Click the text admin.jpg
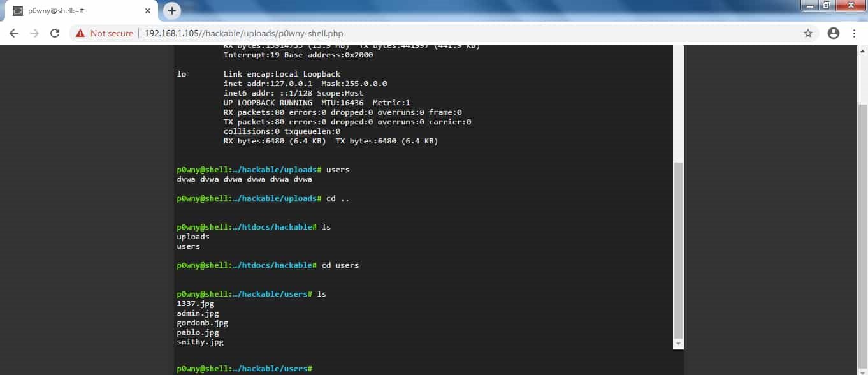This screenshot has height=375, width=868. (198, 313)
